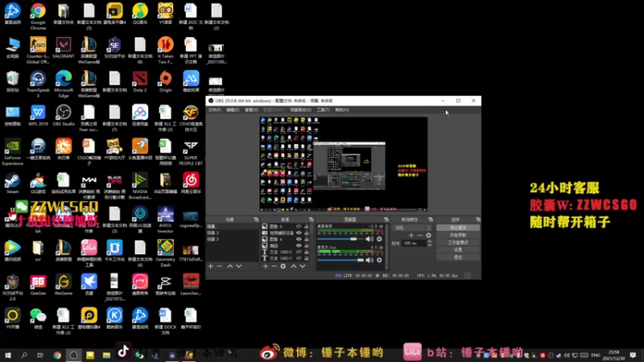Click Mic/Aux volume slider

[341, 260]
